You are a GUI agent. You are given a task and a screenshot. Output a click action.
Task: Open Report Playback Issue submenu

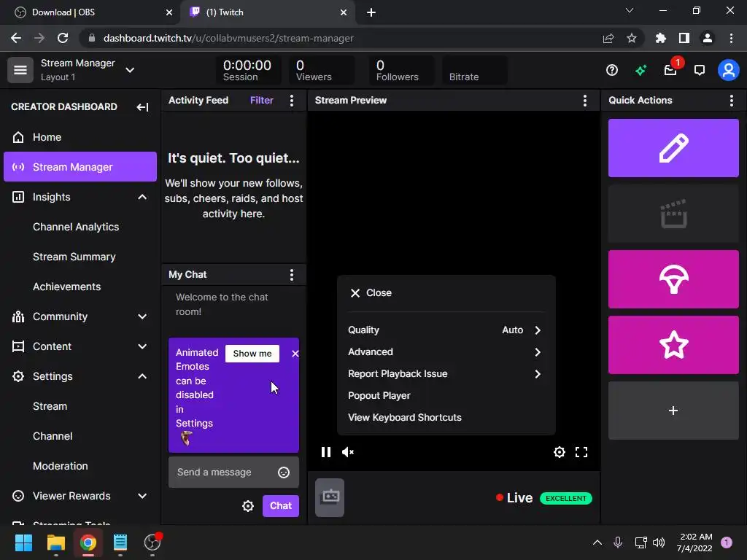[x=446, y=374]
